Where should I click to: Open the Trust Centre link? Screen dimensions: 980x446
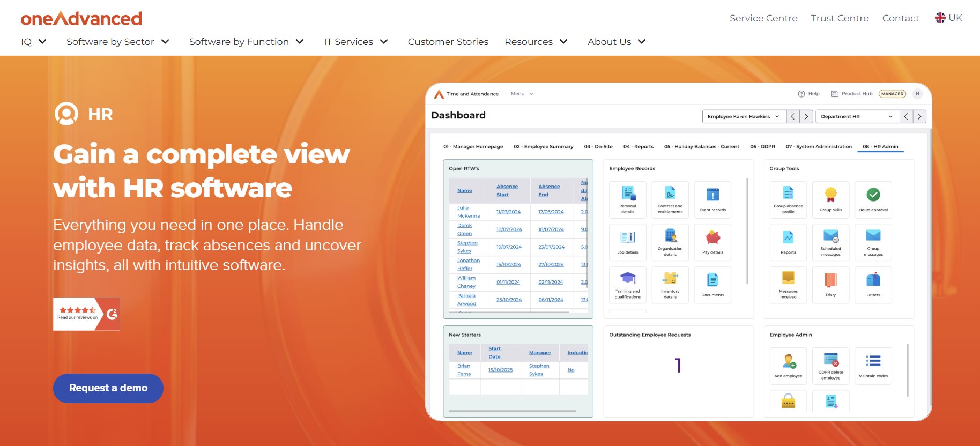(840, 18)
